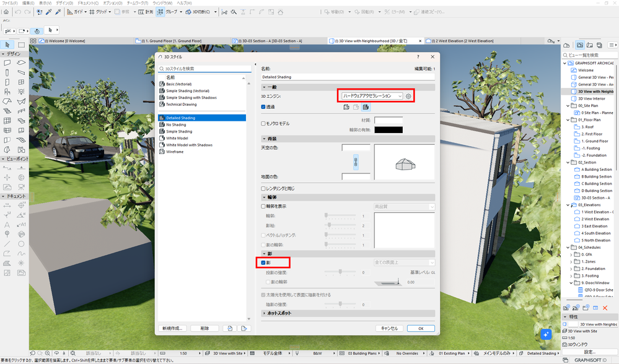This screenshot has height=364, width=619.
Task: Select the Arrow tool in the toolbox
Action: click(7, 45)
